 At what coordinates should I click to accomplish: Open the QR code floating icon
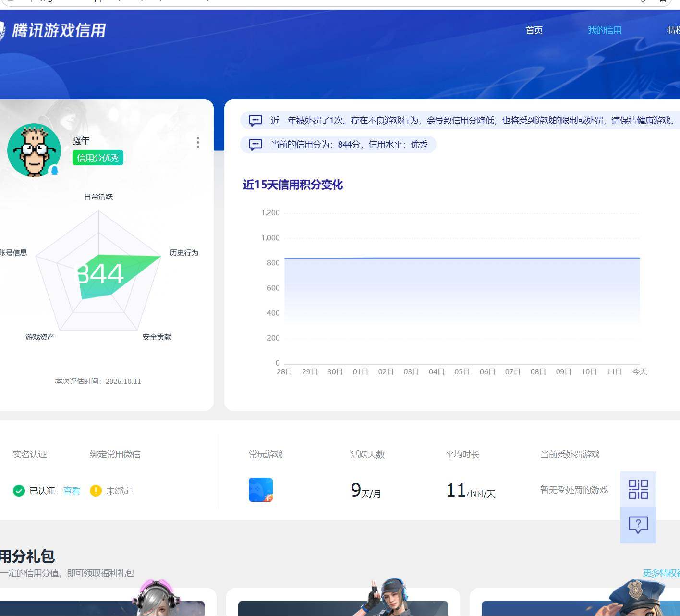tap(638, 489)
